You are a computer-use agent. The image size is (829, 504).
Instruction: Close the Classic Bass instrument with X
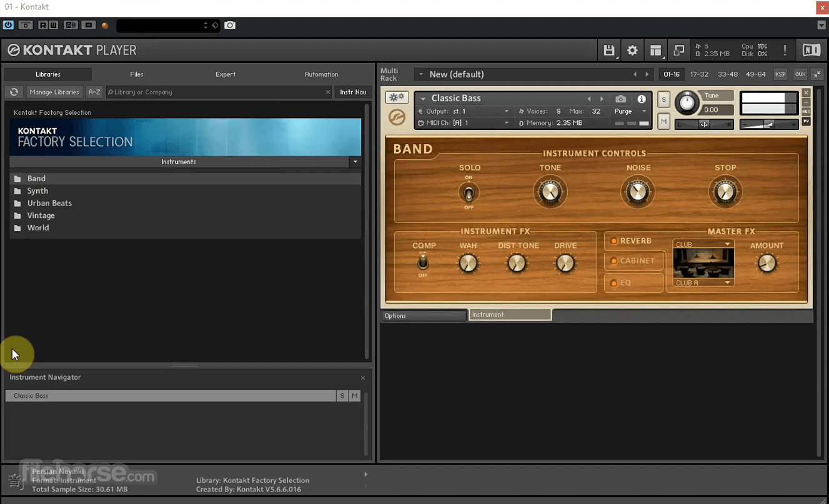pos(806,93)
